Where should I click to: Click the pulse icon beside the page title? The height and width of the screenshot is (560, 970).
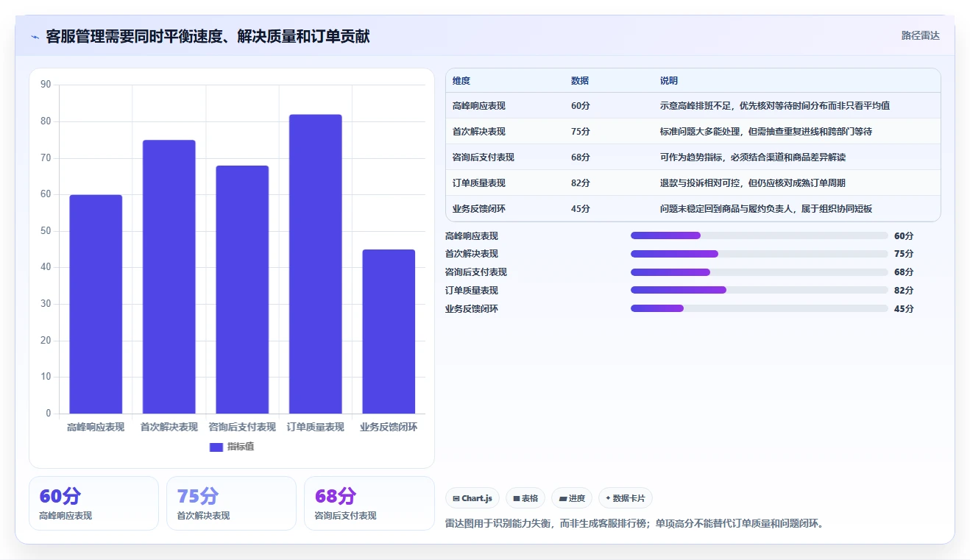point(35,37)
